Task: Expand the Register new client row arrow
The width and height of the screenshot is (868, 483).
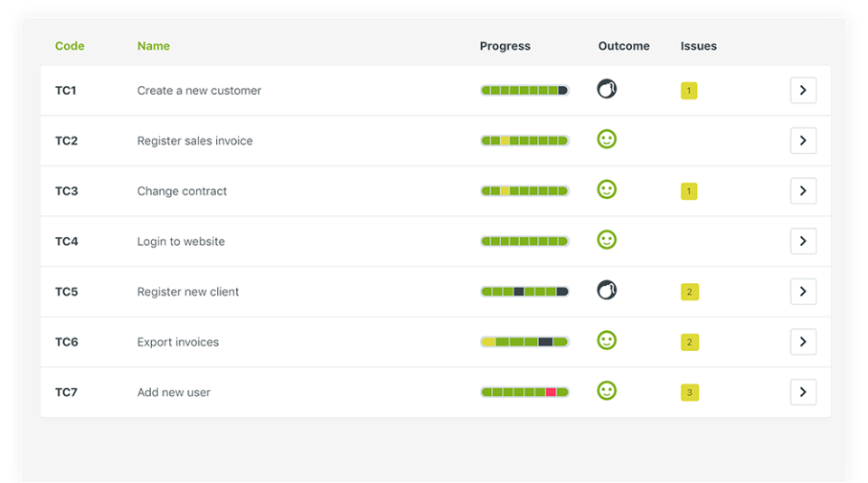Action: coord(803,291)
